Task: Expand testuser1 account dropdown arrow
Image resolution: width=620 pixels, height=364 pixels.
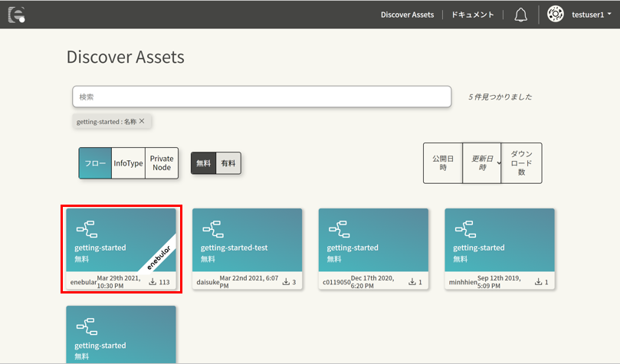Action: tap(609, 14)
